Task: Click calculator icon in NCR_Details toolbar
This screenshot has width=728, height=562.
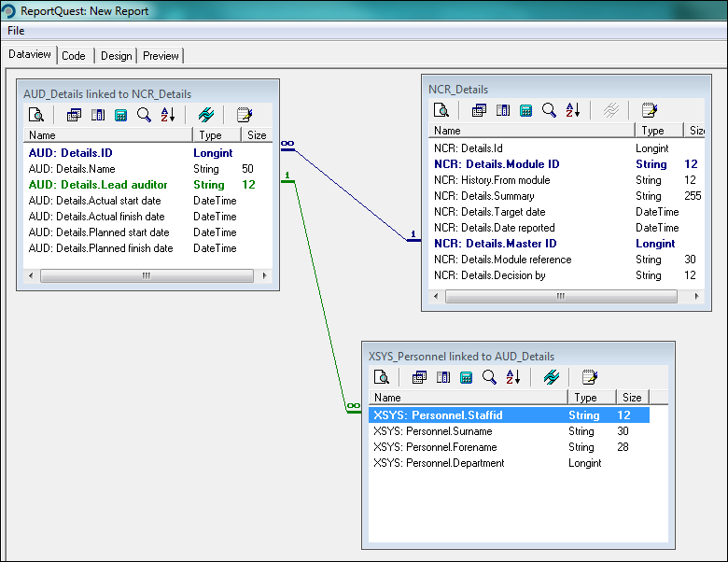Action: pos(525,110)
